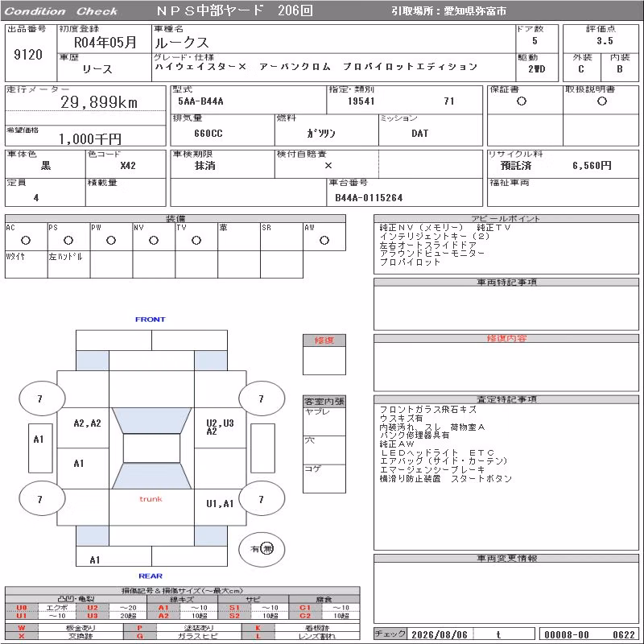644x644 pixels.
Task: Select the rear-right tire circle marked 7
Action: (262, 499)
